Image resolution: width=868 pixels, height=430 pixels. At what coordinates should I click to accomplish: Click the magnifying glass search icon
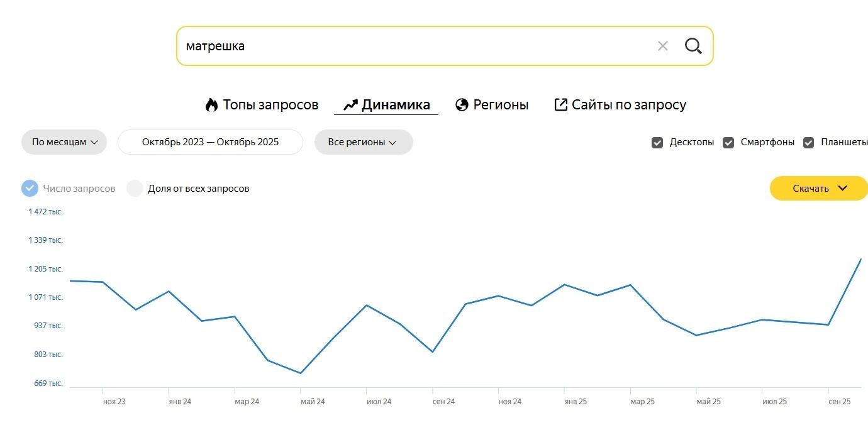point(693,46)
